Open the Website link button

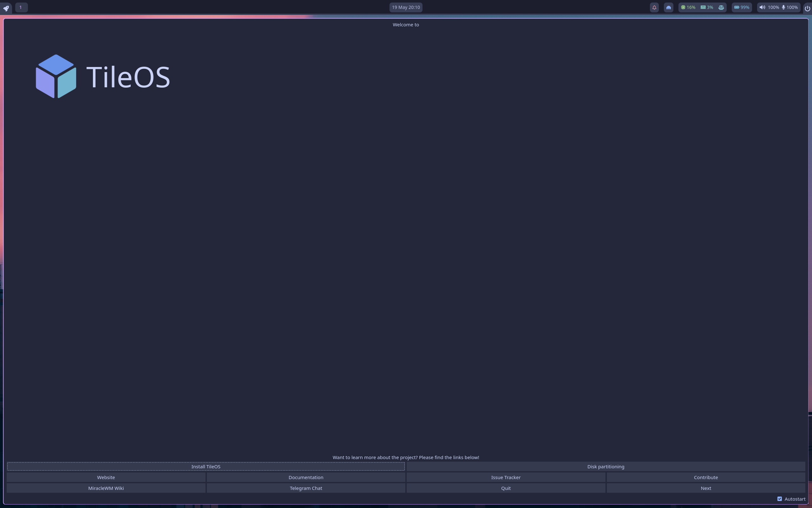click(106, 477)
